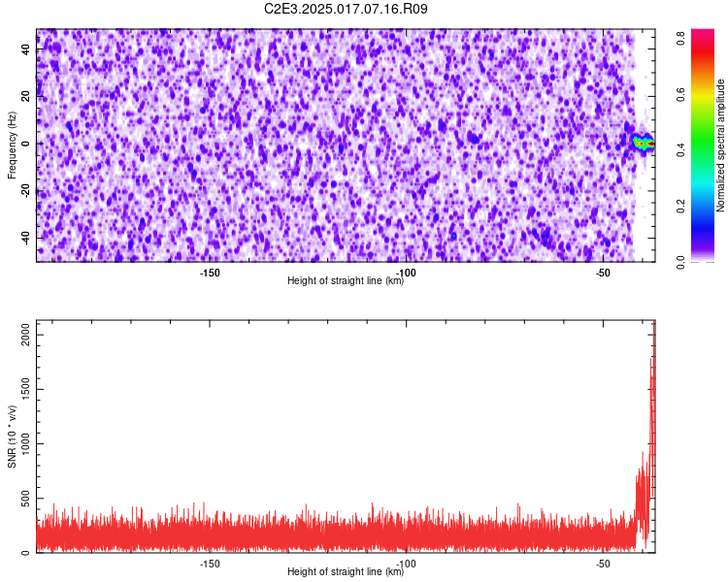Click the -40 tick on the frequency axis
This screenshot has width=728, height=582.
pyautogui.click(x=26, y=238)
